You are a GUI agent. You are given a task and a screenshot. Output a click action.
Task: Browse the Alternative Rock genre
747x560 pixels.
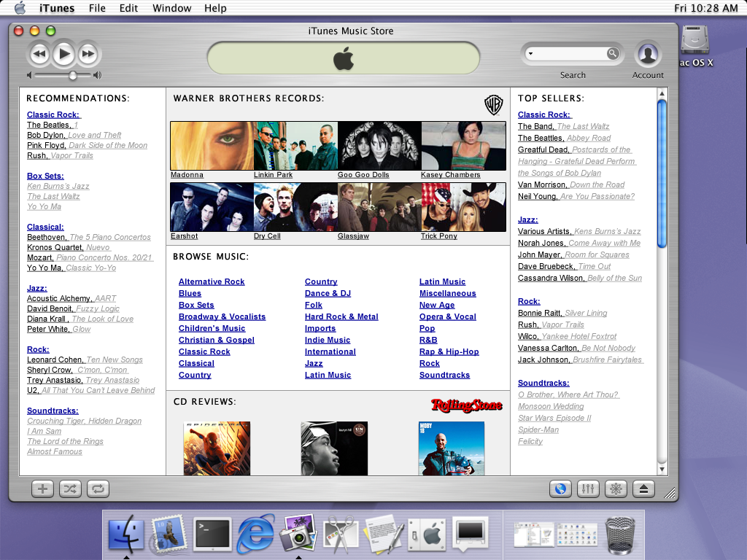point(212,282)
